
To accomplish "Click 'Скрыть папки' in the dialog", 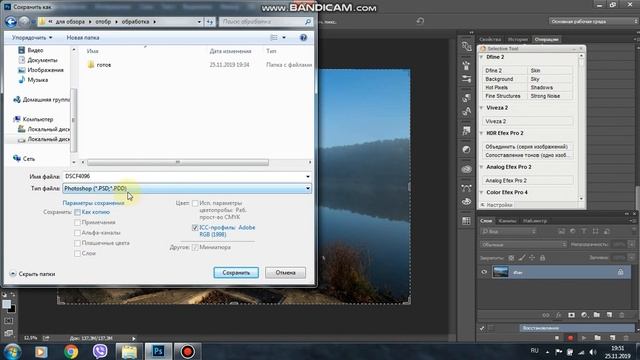I will 33,274.
